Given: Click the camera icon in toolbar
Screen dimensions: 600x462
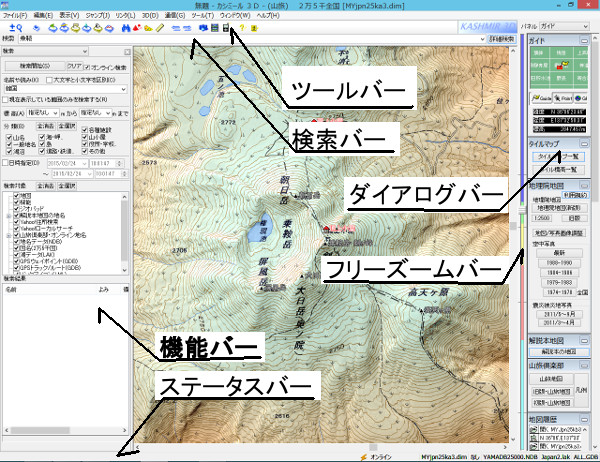Looking at the screenshot, I should [x=204, y=28].
